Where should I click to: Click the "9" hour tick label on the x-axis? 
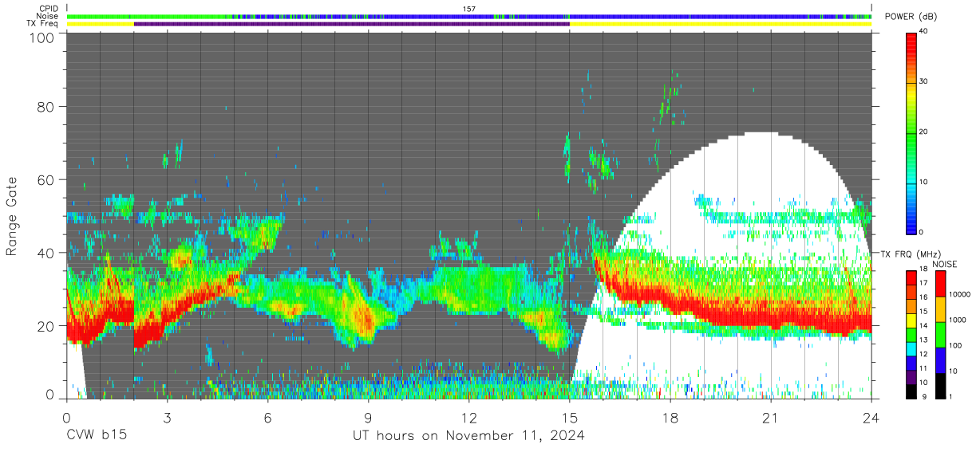[368, 418]
